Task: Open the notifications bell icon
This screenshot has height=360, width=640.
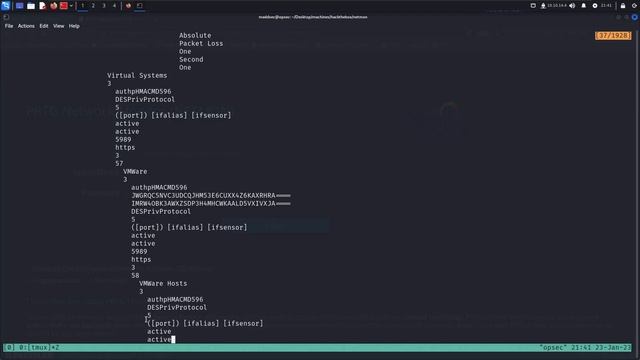Action: tap(584, 6)
